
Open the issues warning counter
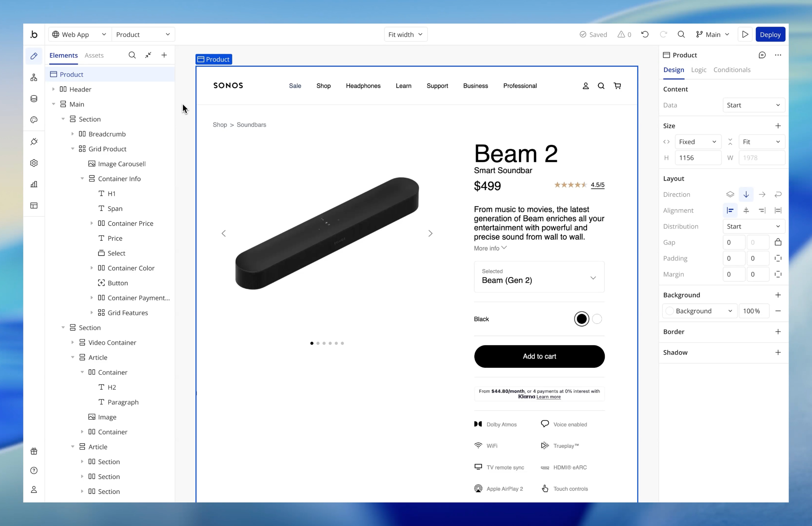pyautogui.click(x=624, y=34)
